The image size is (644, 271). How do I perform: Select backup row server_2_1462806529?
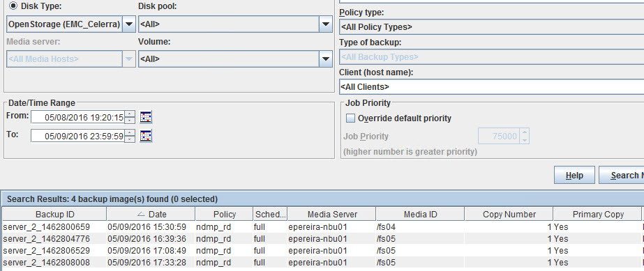[322, 251]
